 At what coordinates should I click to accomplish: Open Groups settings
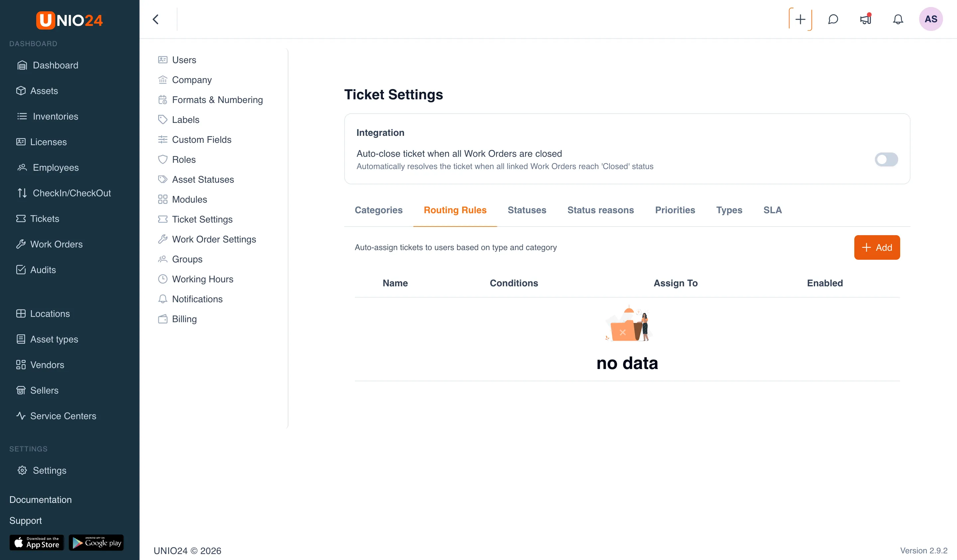click(187, 259)
